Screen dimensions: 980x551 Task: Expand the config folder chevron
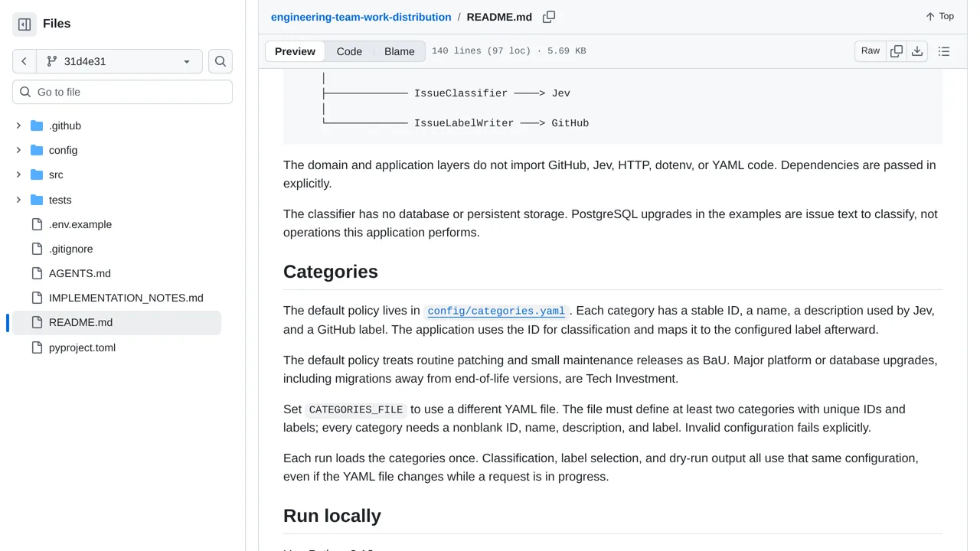[18, 150]
